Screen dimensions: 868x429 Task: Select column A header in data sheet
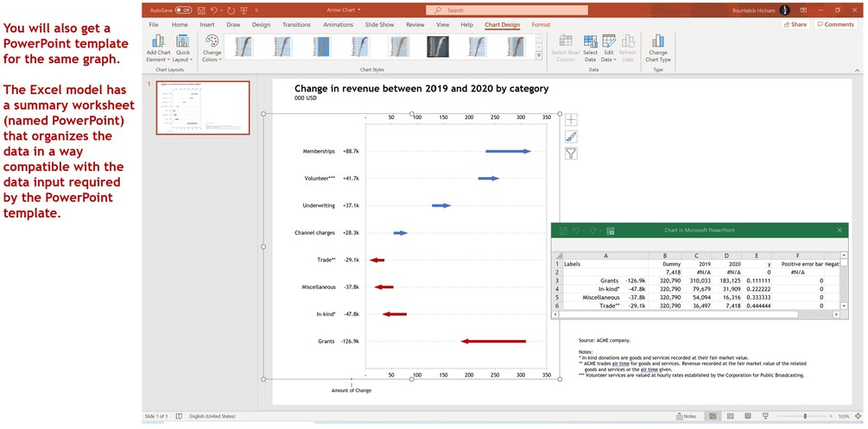(x=605, y=256)
